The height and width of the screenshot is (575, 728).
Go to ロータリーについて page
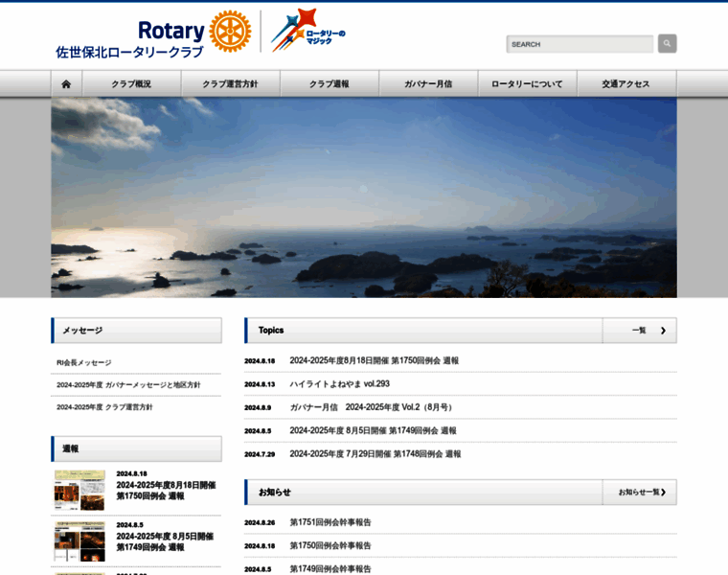click(x=527, y=84)
